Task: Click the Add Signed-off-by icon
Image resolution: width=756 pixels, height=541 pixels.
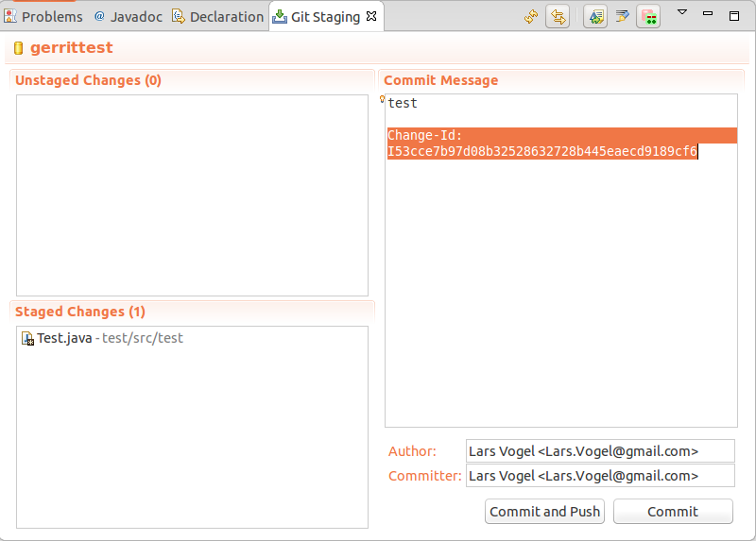Action: coord(622,17)
